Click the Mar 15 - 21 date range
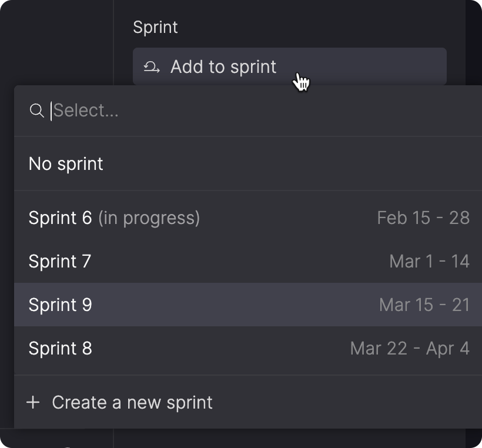 [424, 305]
